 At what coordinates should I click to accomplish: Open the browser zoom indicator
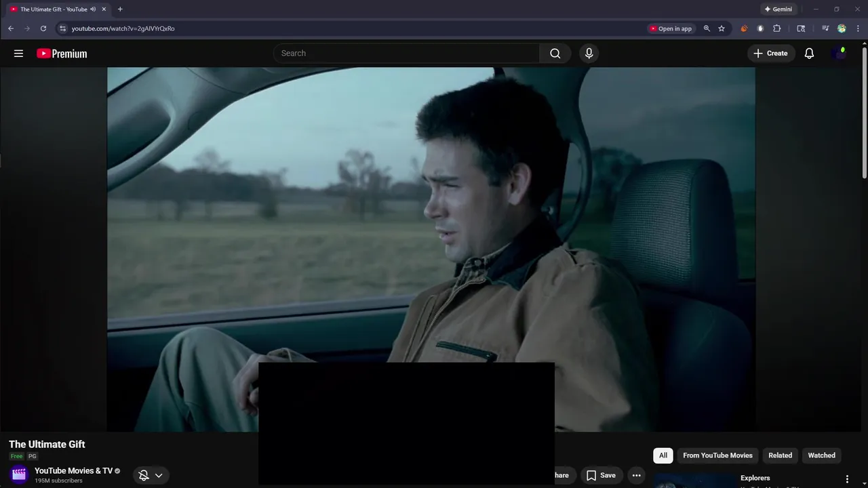click(x=707, y=28)
